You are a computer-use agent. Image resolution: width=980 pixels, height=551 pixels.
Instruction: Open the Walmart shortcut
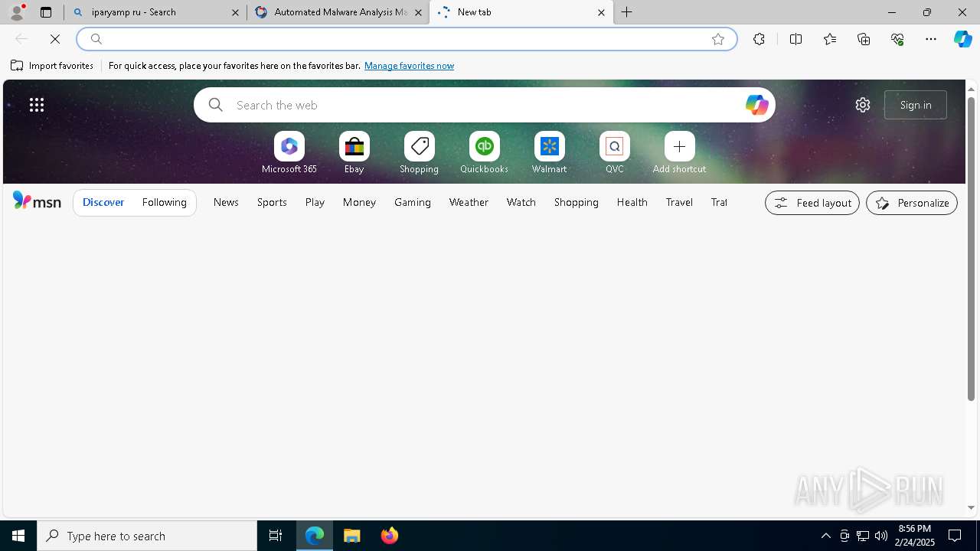[x=550, y=152]
